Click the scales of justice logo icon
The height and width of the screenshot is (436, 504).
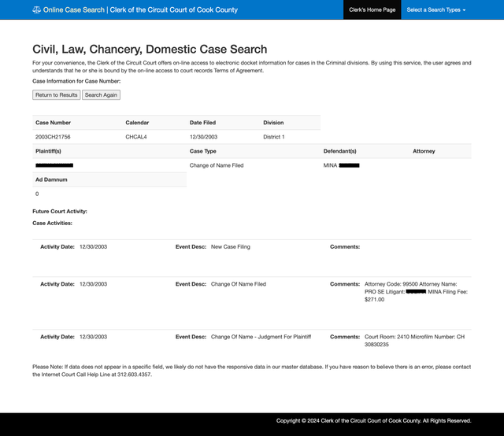tap(37, 10)
